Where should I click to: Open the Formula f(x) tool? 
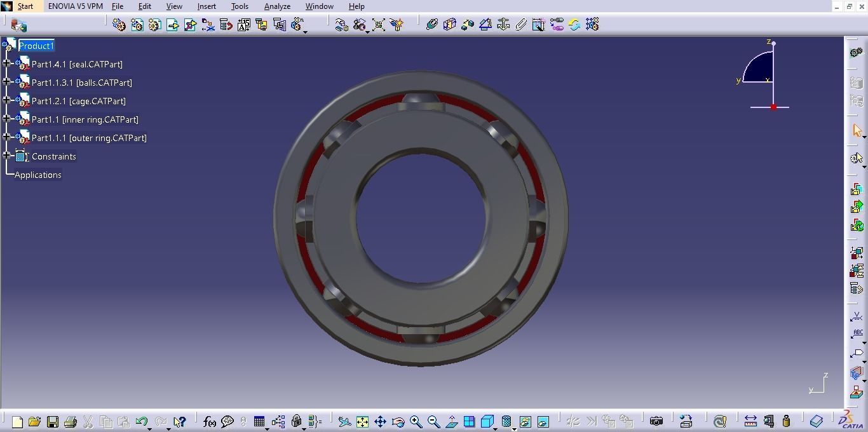[x=209, y=422]
